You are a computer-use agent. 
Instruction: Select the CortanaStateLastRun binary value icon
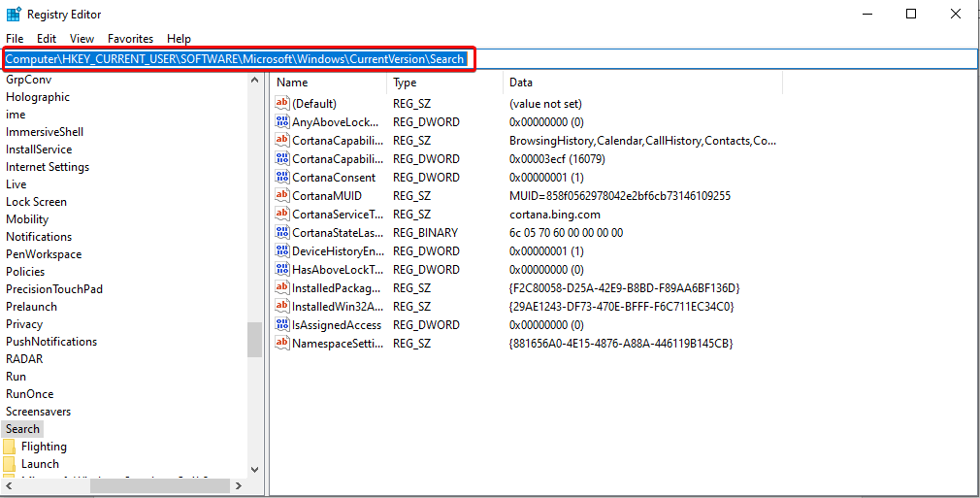point(282,233)
